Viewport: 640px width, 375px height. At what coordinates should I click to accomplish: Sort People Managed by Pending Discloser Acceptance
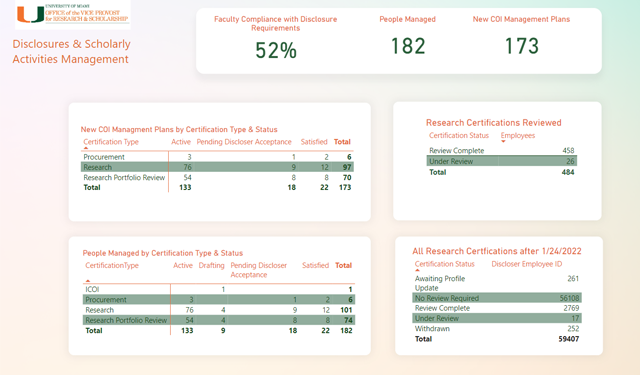coord(259,270)
